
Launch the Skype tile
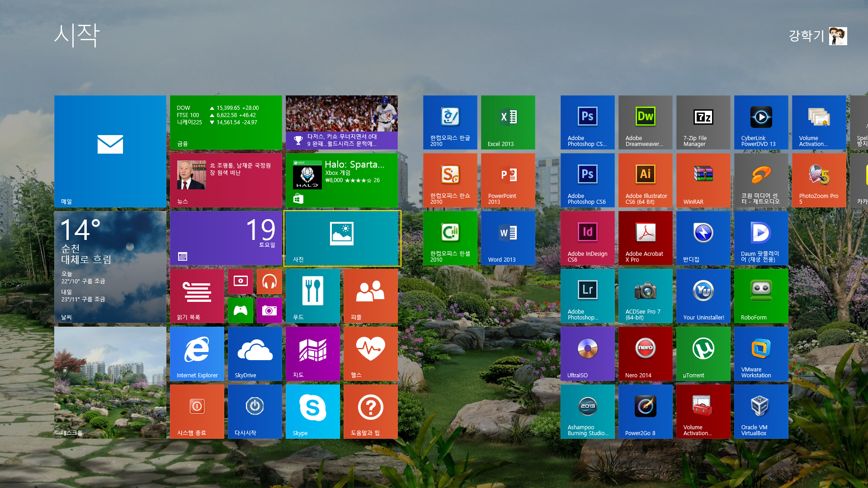tap(313, 412)
